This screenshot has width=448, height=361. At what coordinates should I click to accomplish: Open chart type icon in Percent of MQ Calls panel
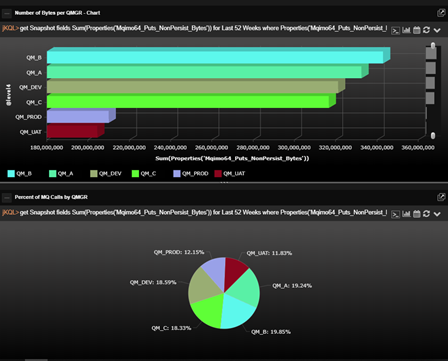(406, 214)
